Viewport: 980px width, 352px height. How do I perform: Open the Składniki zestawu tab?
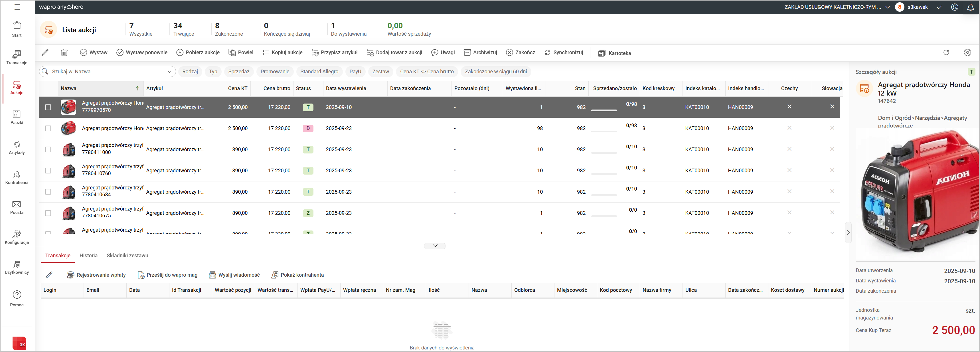(x=127, y=256)
